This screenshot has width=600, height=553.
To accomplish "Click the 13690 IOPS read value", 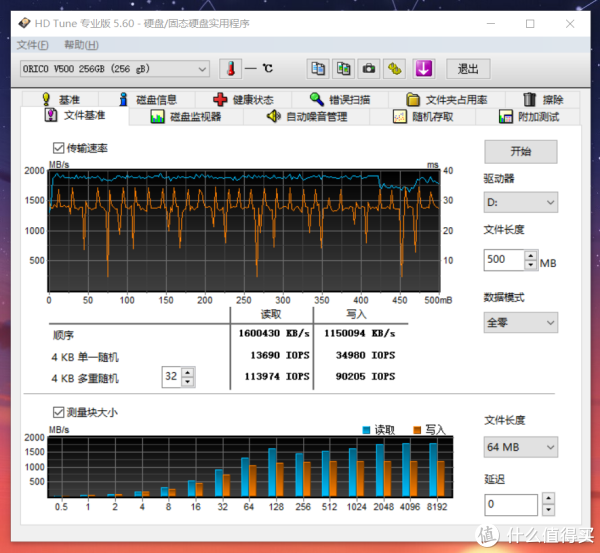I will coord(280,355).
